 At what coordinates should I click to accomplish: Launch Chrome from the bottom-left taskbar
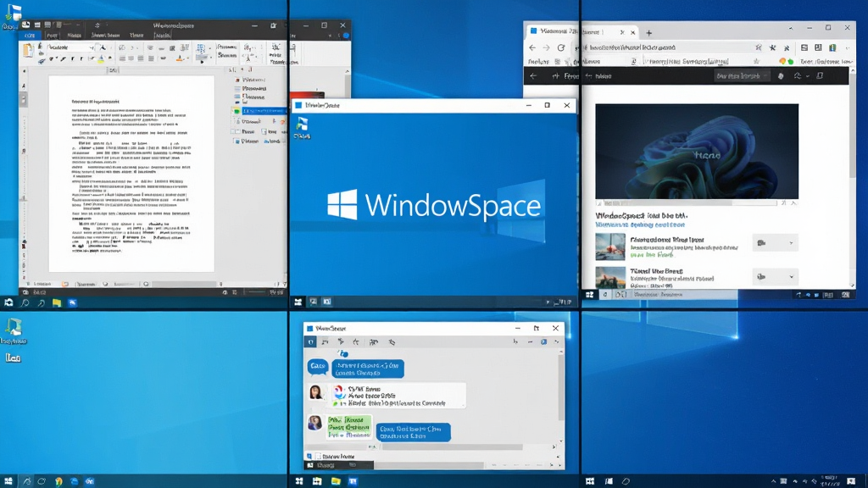click(x=58, y=481)
